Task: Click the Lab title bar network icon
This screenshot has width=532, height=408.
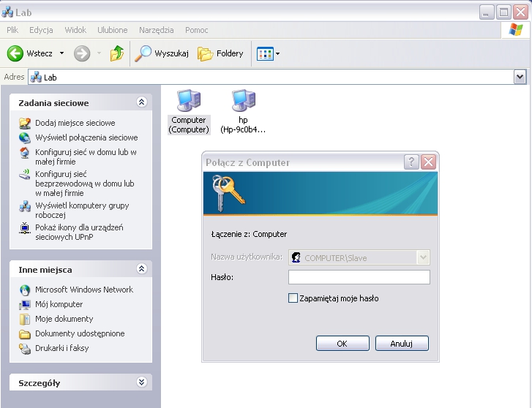Action: pyautogui.click(x=7, y=12)
